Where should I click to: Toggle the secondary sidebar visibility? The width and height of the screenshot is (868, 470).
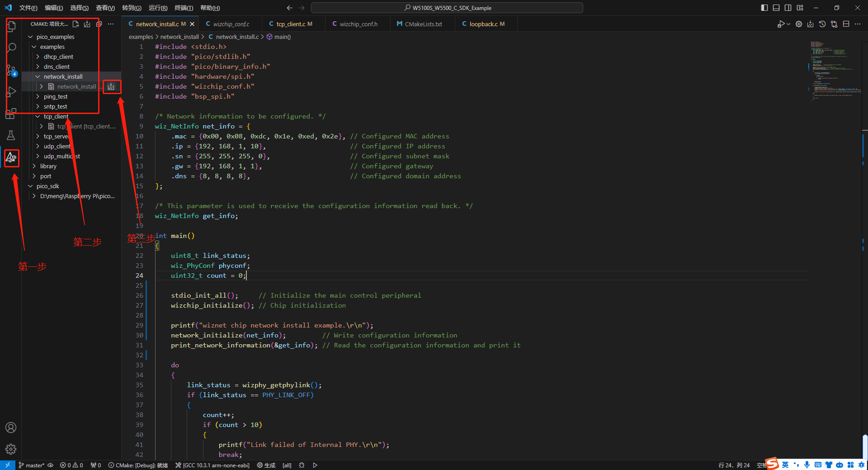tap(788, 8)
